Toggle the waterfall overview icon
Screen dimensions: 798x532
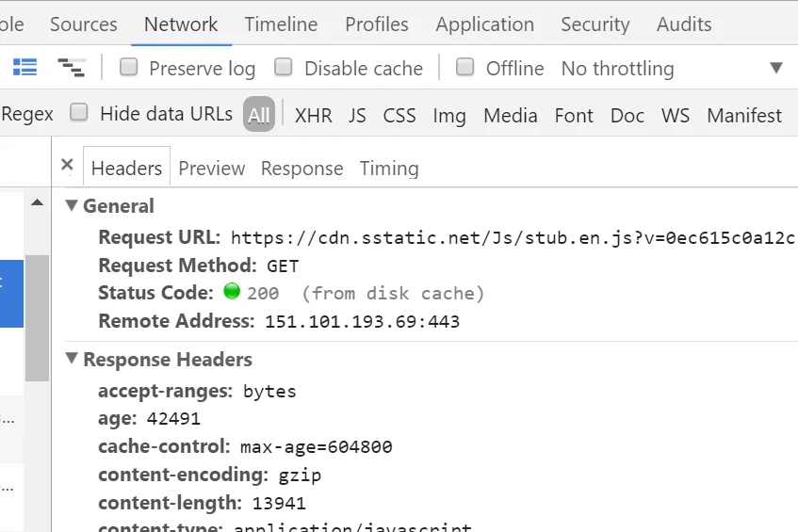(x=72, y=67)
